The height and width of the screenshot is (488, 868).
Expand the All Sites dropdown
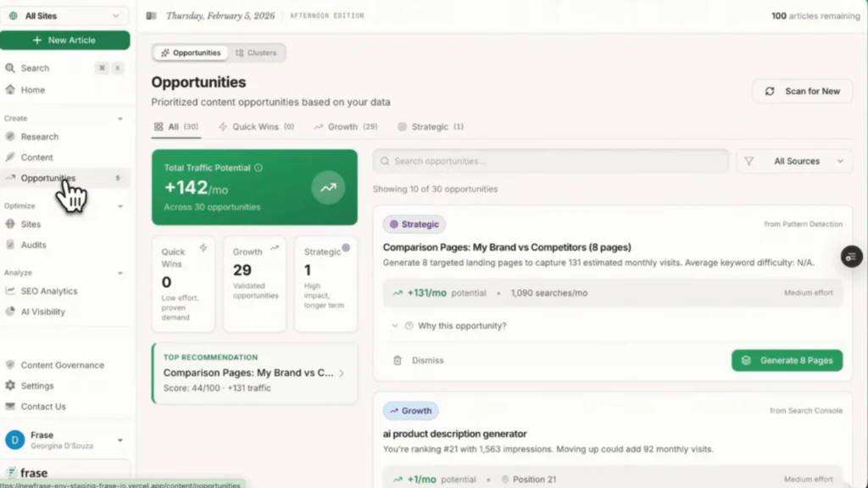65,14
